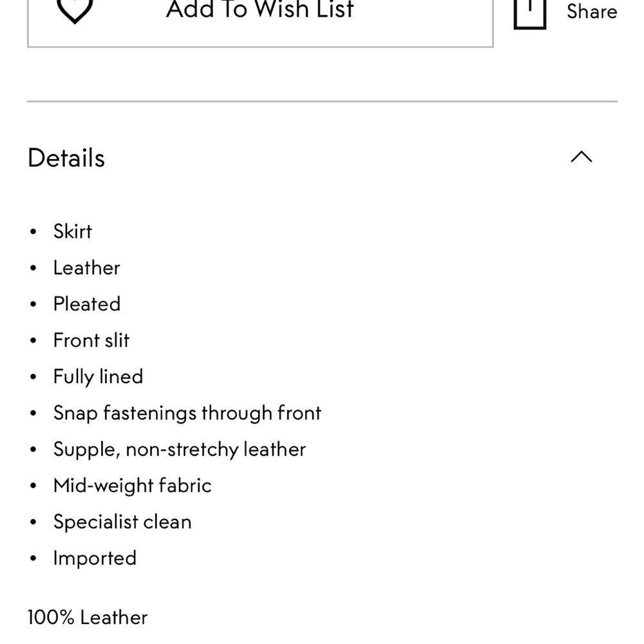The image size is (644, 644).
Task: Select the Leather detail text
Action: [87, 268]
